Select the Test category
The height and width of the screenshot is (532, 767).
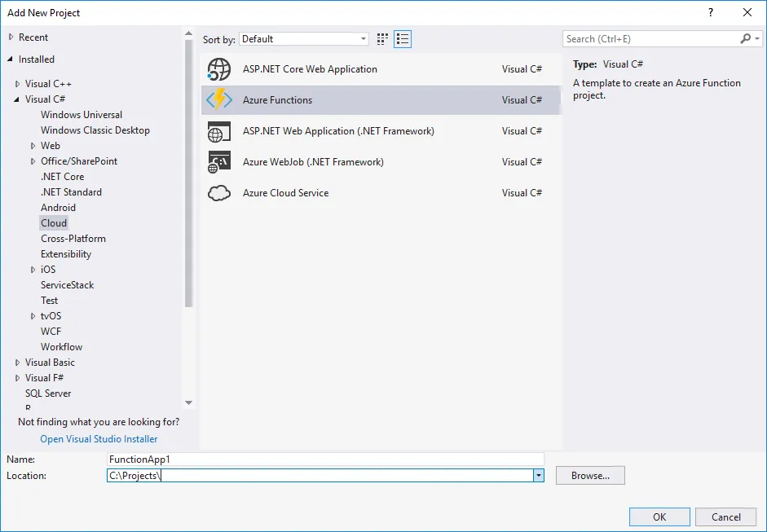point(49,301)
